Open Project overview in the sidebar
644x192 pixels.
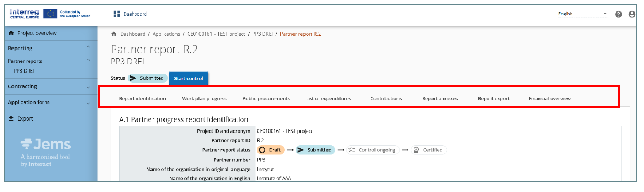click(x=37, y=33)
